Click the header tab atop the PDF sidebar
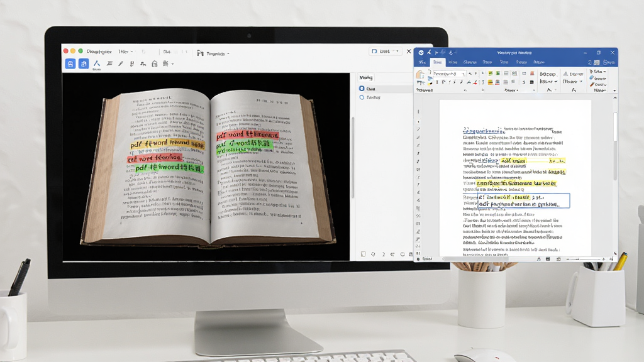The height and width of the screenshot is (362, 644). (x=365, y=77)
